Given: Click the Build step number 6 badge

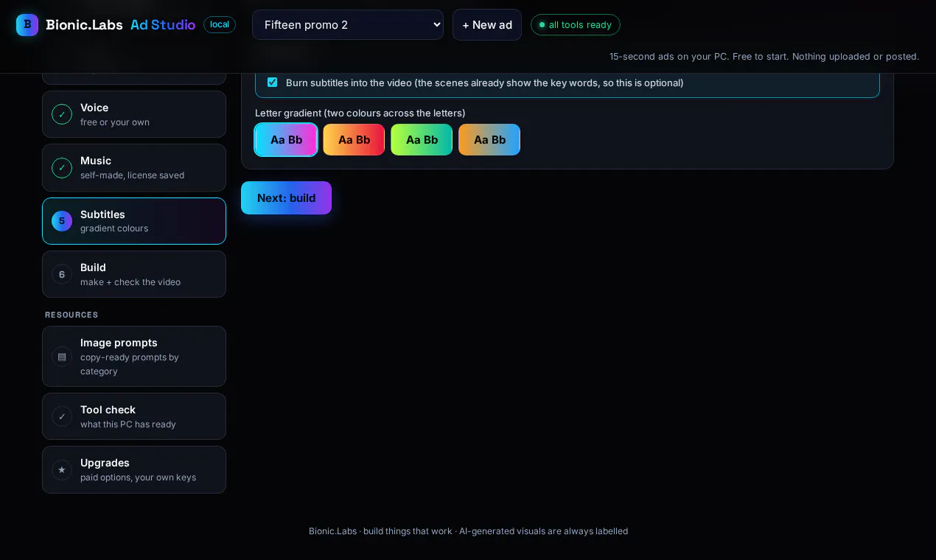Looking at the screenshot, I should point(62,274).
